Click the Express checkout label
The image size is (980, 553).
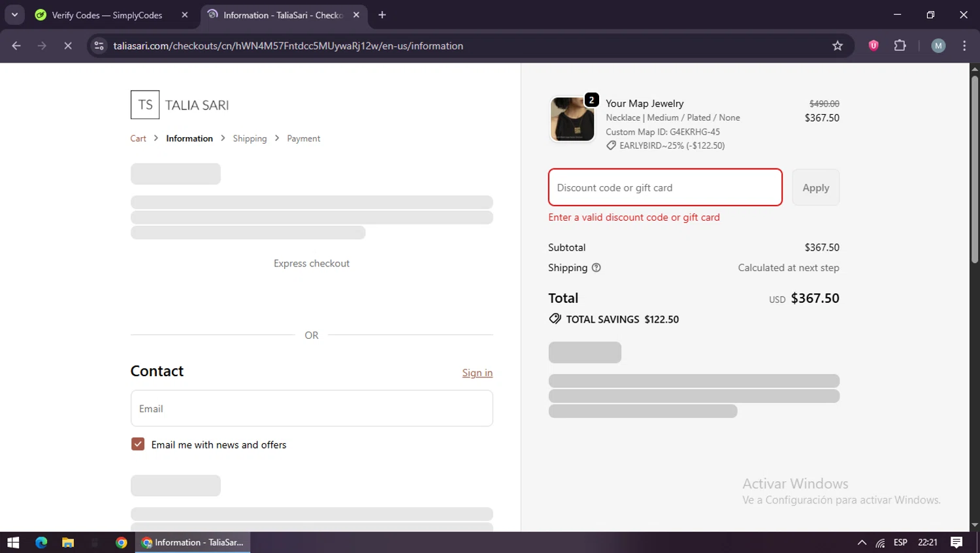click(x=312, y=263)
